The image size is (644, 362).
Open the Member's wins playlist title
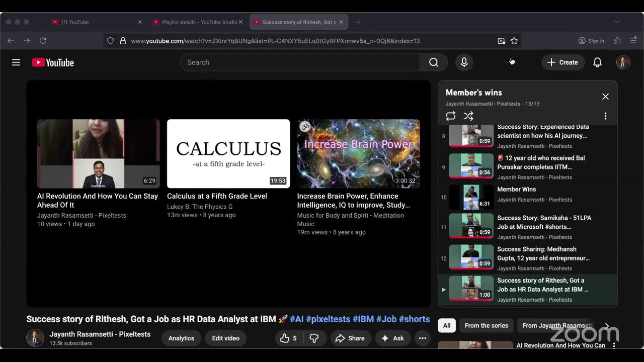[x=473, y=93]
